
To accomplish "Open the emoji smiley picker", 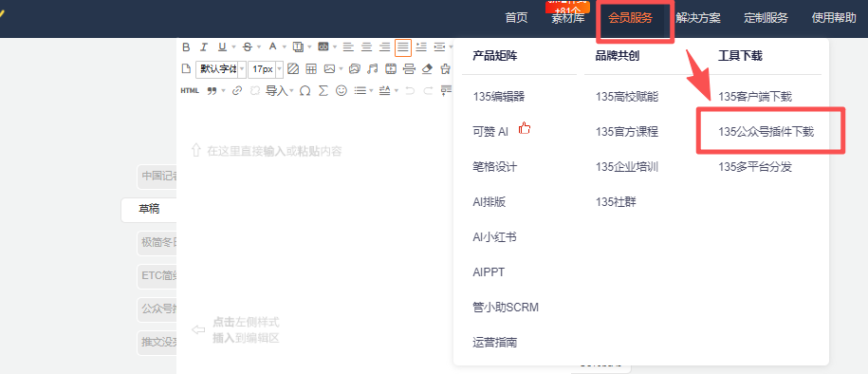I will [342, 90].
